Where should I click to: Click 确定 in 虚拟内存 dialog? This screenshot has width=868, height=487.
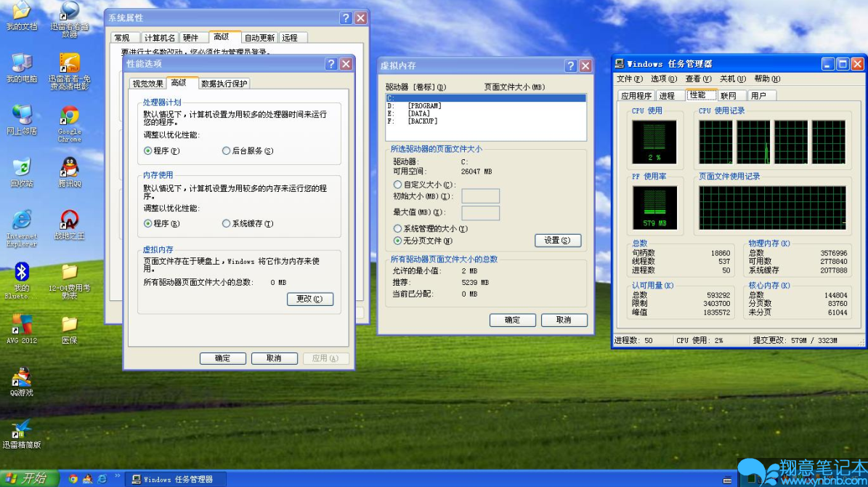click(512, 320)
